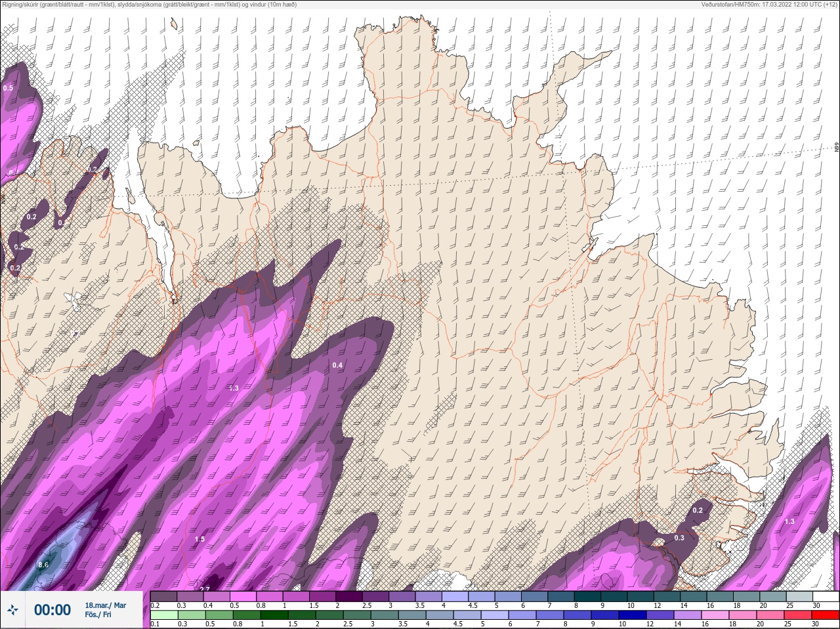Pick upper legend white swatch after 30

[x=826, y=597]
